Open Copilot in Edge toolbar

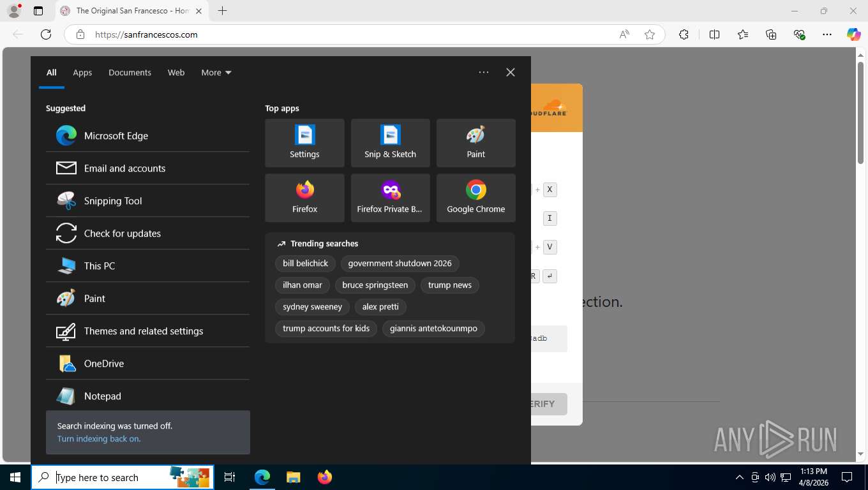click(x=854, y=34)
